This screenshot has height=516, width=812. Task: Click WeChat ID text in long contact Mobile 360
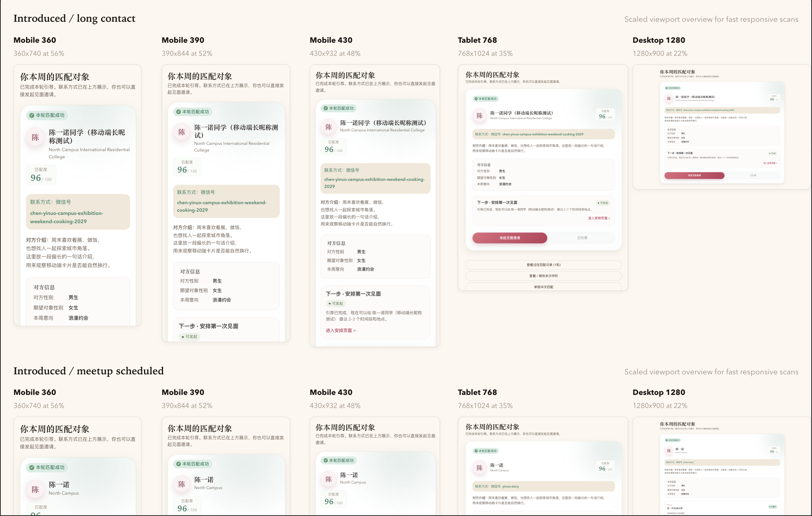click(66, 217)
